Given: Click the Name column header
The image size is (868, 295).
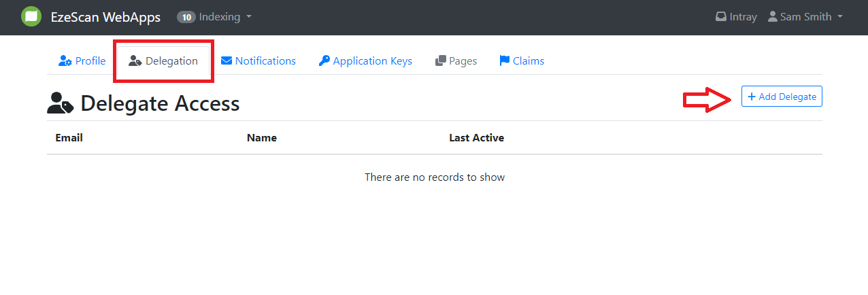Looking at the screenshot, I should pos(262,138).
